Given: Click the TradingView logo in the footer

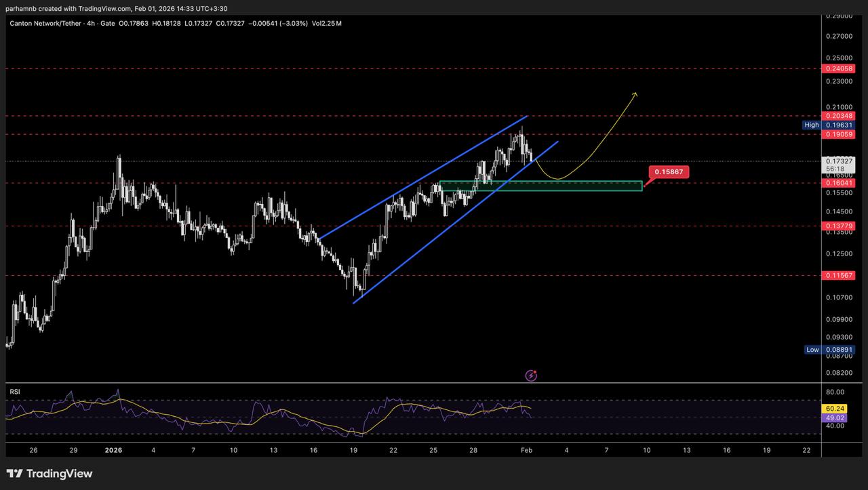Looking at the screenshot, I should point(50,474).
